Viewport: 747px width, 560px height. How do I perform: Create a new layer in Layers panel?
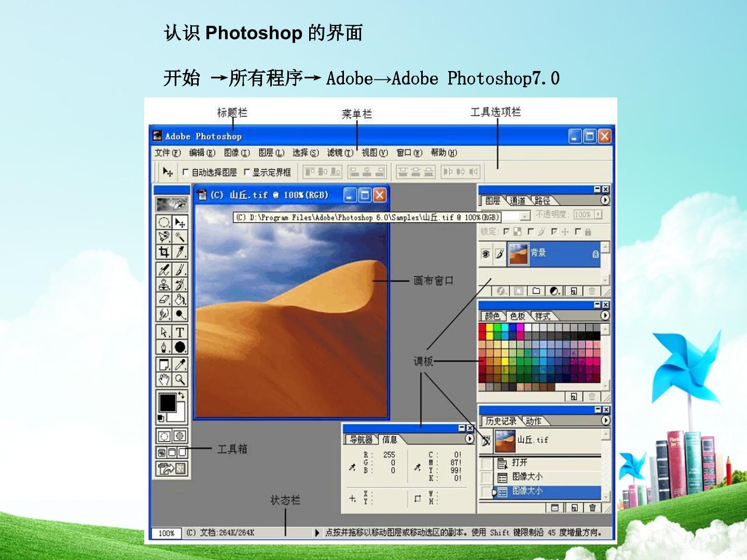coord(574,291)
